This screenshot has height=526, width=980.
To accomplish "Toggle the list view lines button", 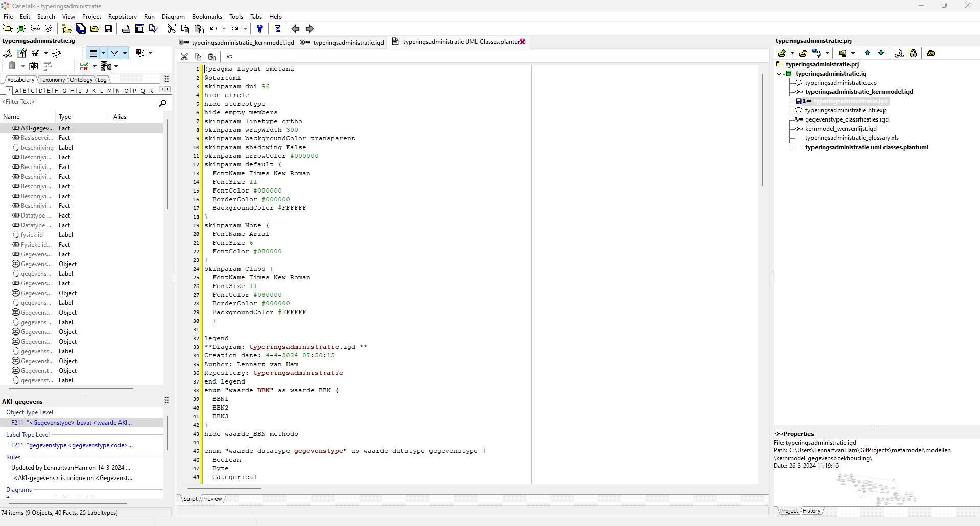I will pos(93,53).
